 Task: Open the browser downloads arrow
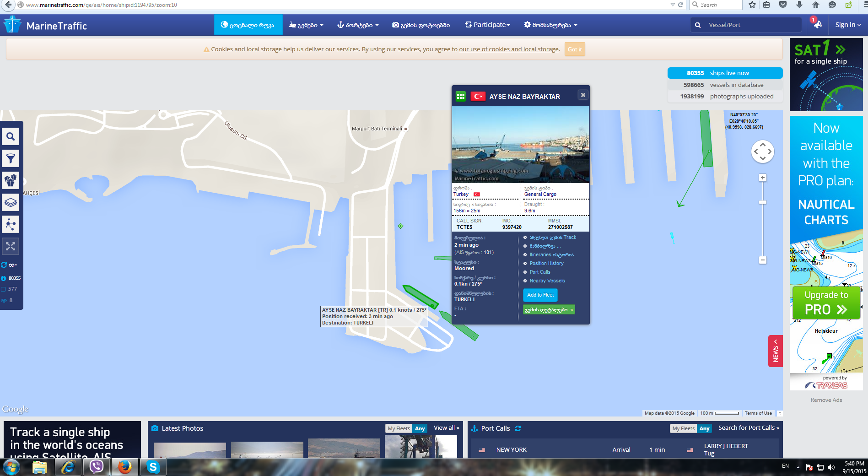[799, 5]
